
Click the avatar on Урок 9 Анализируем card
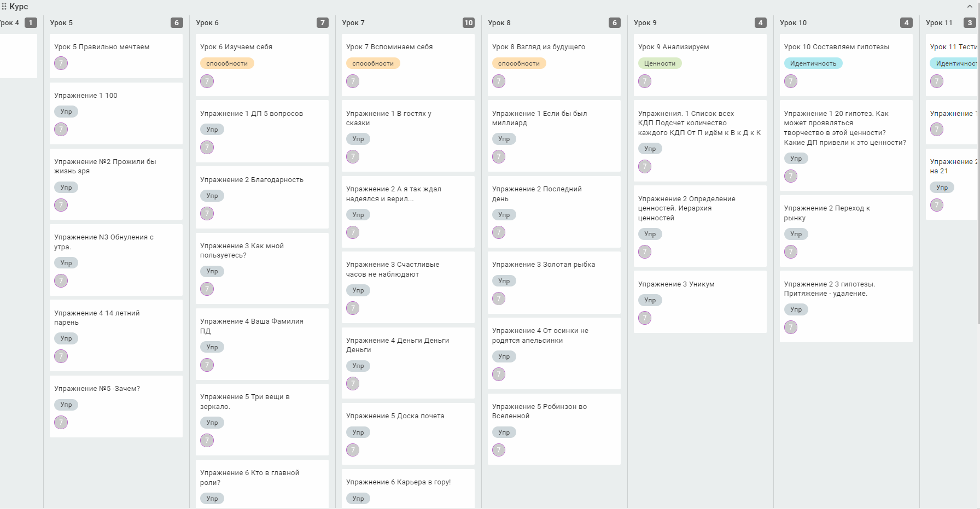coord(645,81)
